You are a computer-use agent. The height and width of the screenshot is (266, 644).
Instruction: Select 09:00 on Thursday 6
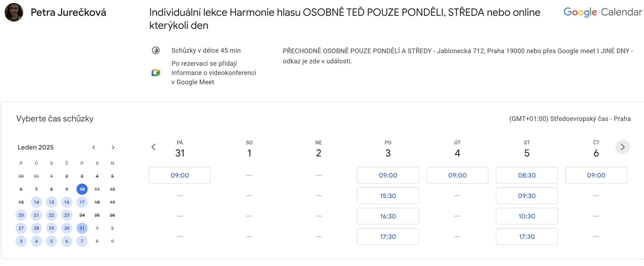[596, 175]
